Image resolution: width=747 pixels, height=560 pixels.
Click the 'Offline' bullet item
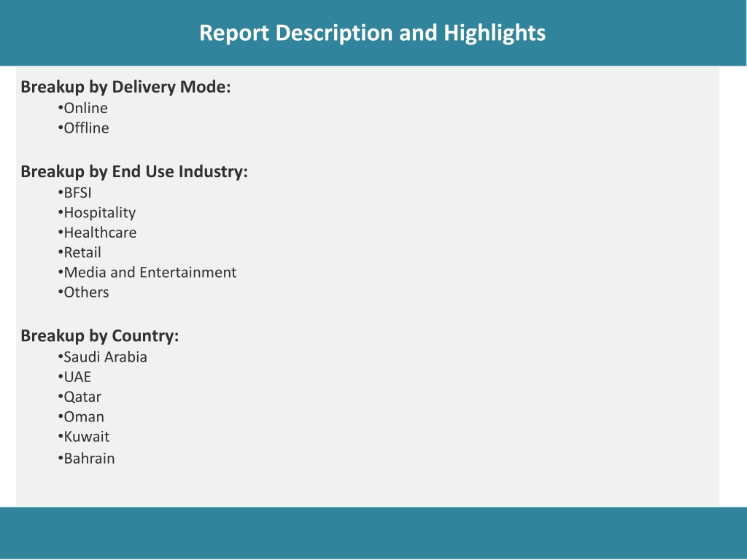(x=83, y=128)
